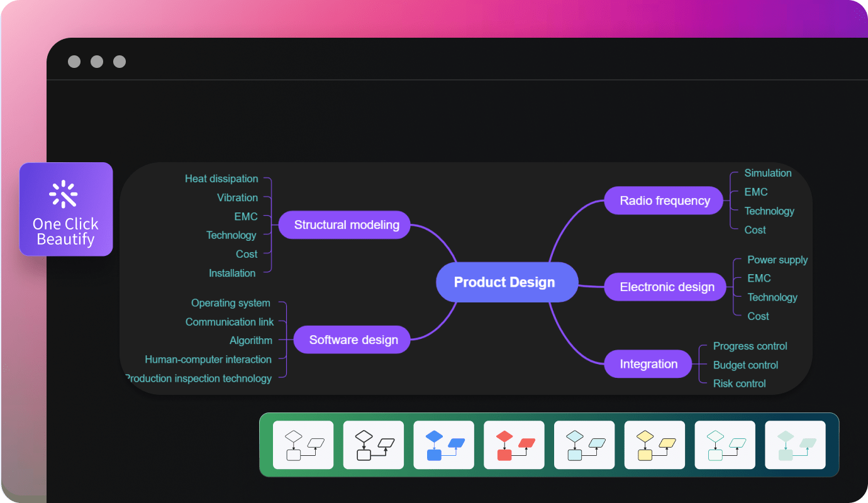Click the One Click Beautify button
868x503 pixels.
pyautogui.click(x=66, y=209)
